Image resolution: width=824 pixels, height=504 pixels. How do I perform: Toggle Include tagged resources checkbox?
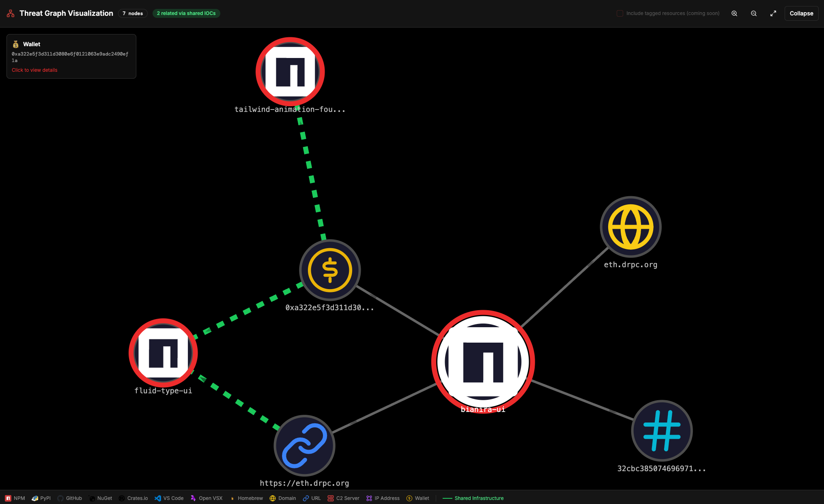(620, 13)
